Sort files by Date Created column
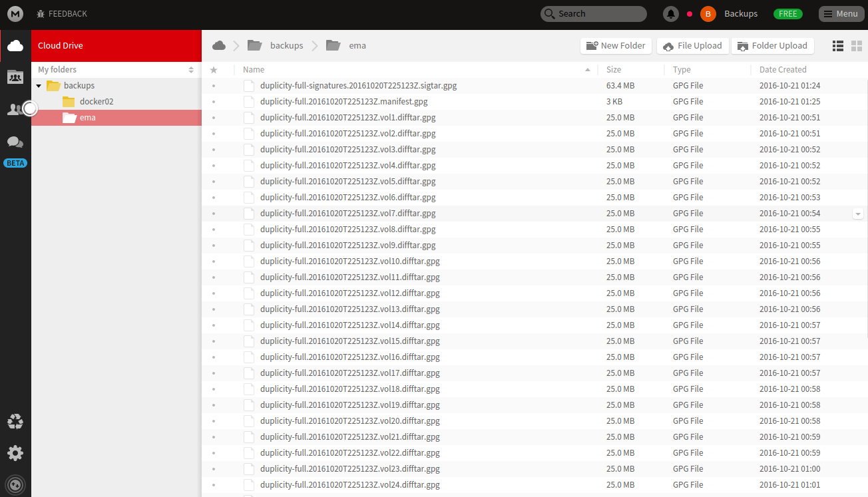Screen dimensions: 868x497 (x=782, y=70)
